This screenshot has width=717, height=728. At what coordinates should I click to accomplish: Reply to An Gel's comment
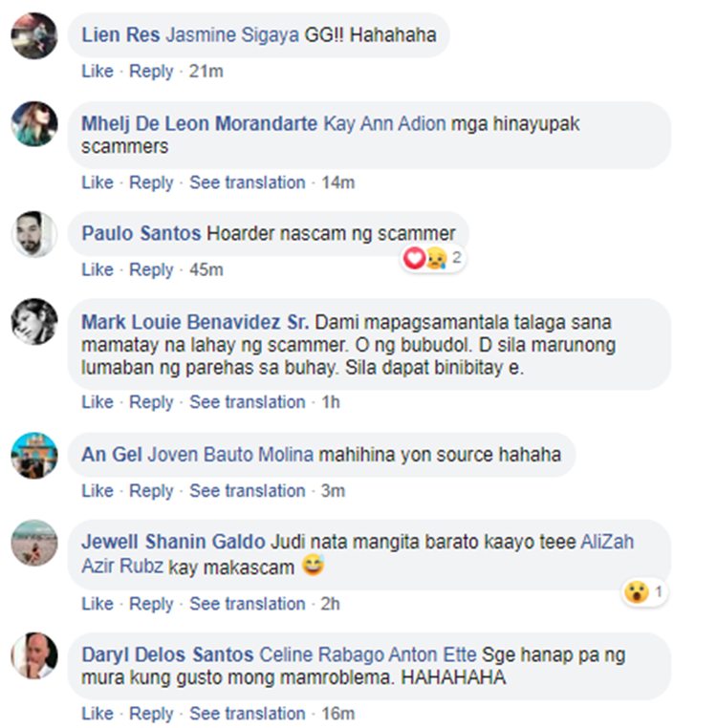click(151, 491)
